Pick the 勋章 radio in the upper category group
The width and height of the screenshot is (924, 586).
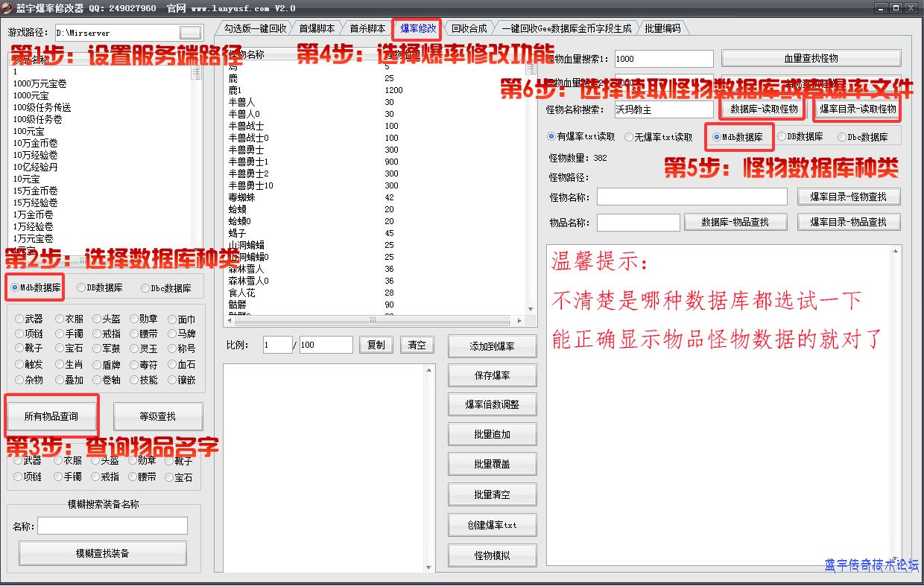coord(134,319)
